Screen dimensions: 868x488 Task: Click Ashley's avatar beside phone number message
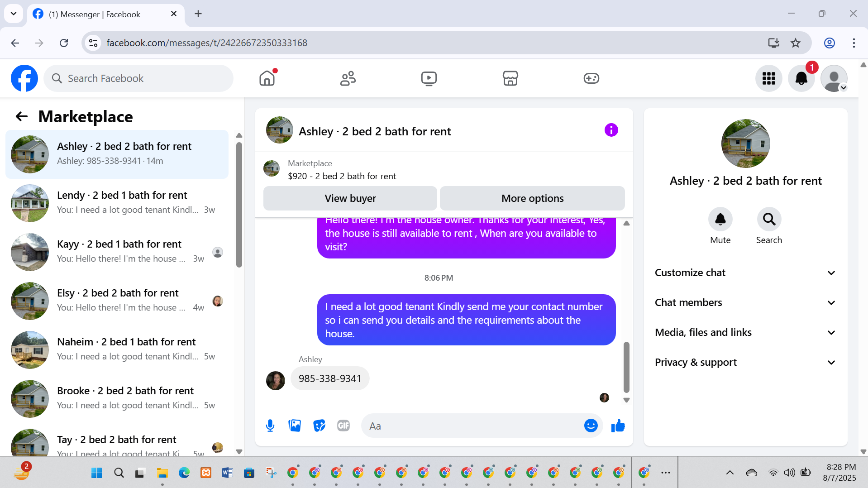(276, 381)
